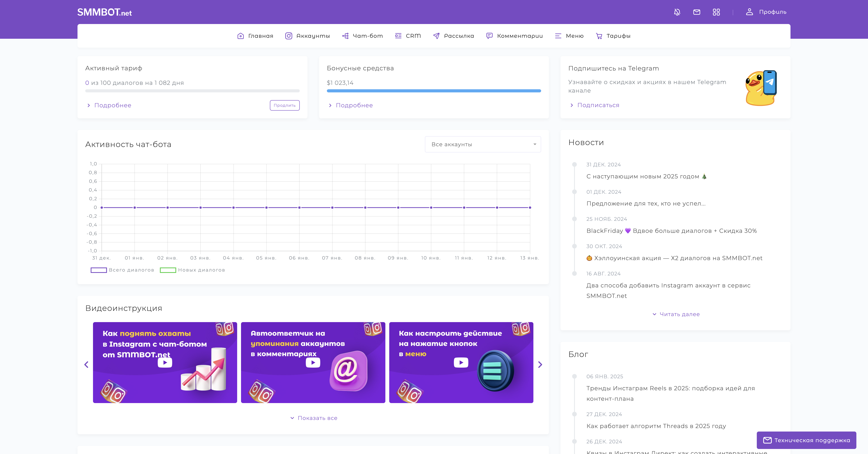Open the Все аккаунты dropdown

(482, 144)
